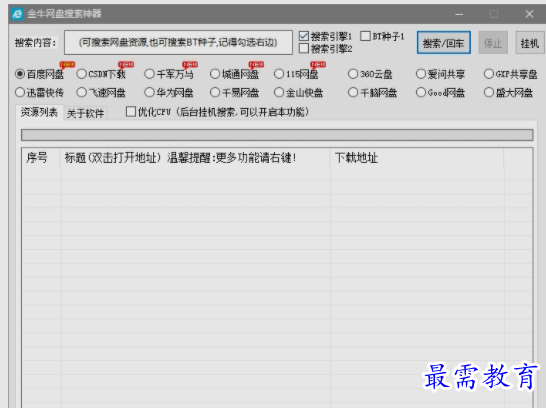The height and width of the screenshot is (408, 546).
Task: Select the 华为网盘 radio option
Action: pyautogui.click(x=149, y=92)
